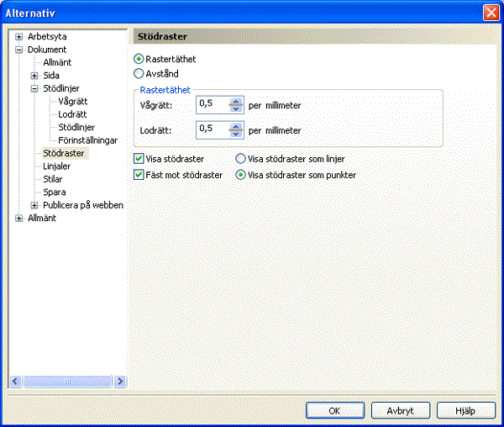The width and height of the screenshot is (504, 427).
Task: Uncheck Visa stödraster checkbox
Action: point(139,158)
